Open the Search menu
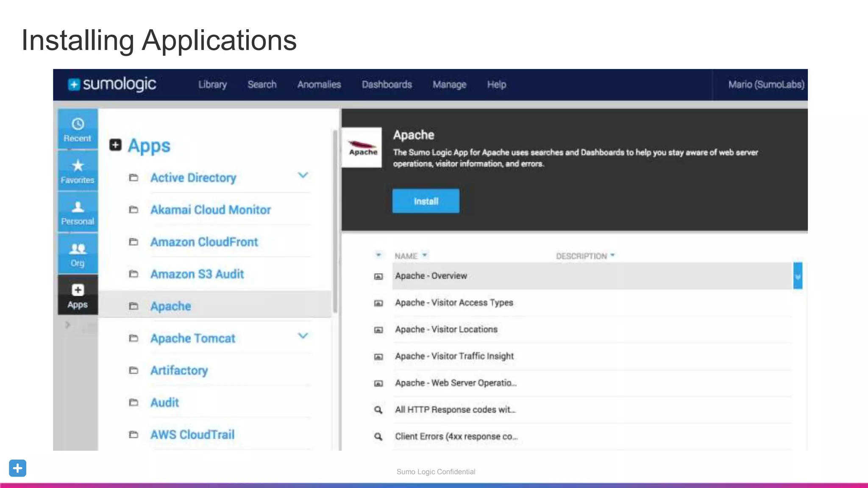The height and width of the screenshot is (488, 868). pos(262,84)
